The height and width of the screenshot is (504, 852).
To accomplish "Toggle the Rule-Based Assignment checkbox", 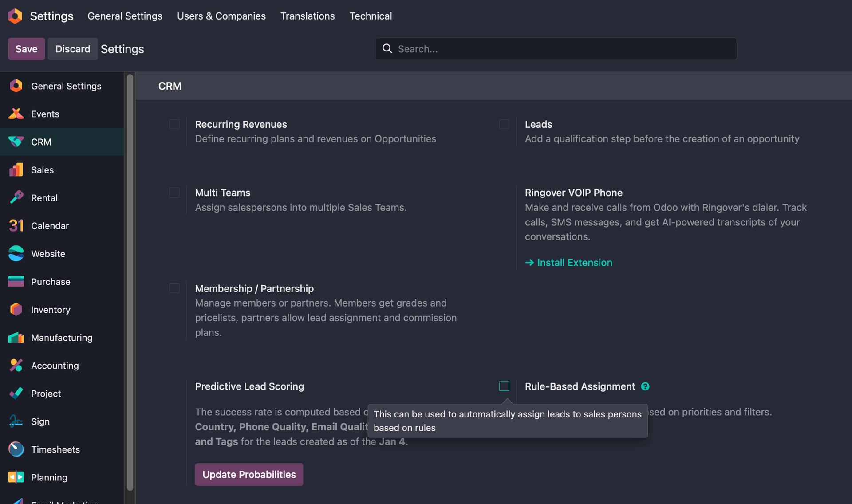I will [504, 386].
